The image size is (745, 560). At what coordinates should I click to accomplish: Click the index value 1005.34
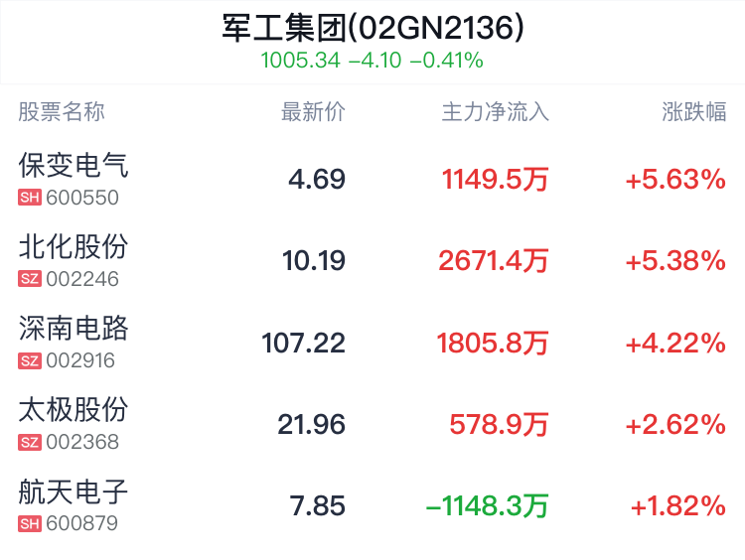[x=300, y=61]
